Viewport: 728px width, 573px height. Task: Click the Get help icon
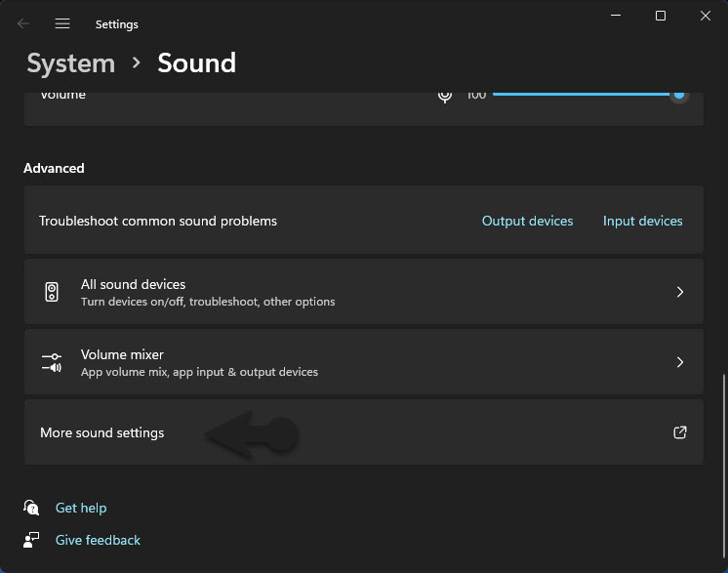pyautogui.click(x=33, y=508)
